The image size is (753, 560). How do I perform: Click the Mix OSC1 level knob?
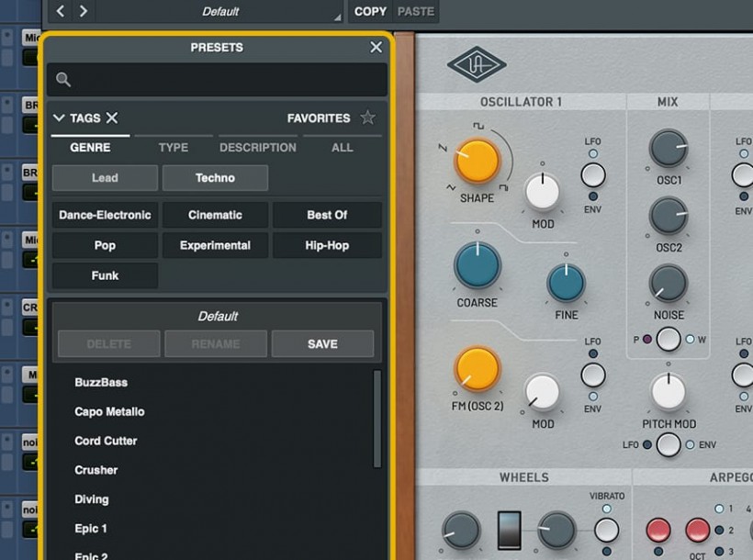click(x=669, y=149)
